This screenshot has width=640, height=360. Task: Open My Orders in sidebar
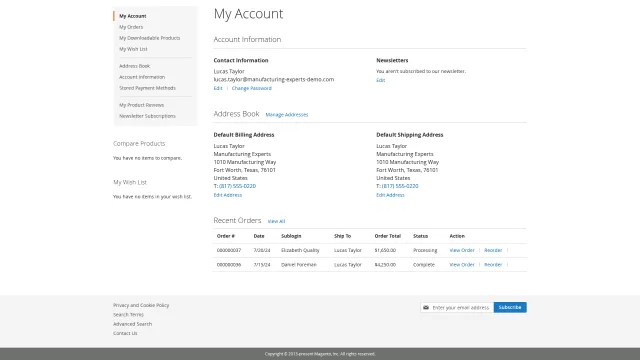click(x=131, y=27)
